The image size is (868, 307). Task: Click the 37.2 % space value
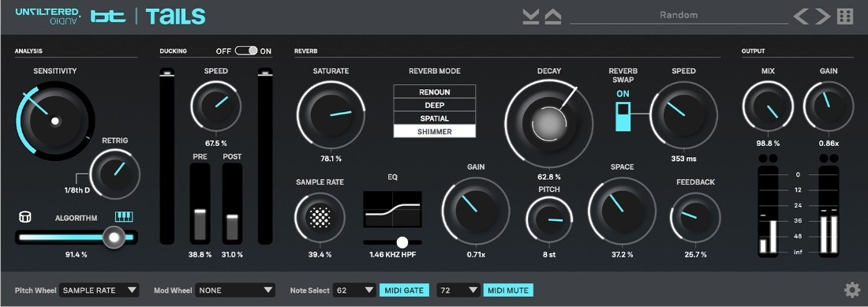pyautogui.click(x=623, y=254)
